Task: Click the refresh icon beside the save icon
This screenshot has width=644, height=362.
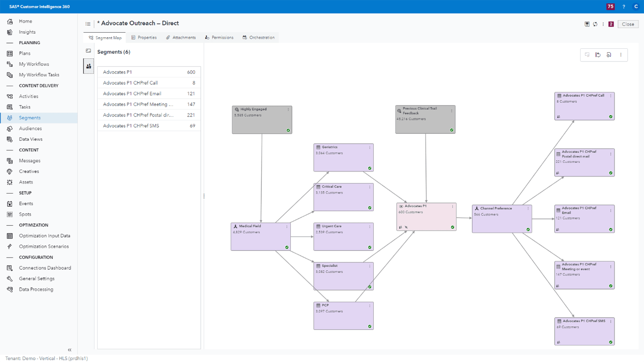Action: [x=595, y=24]
